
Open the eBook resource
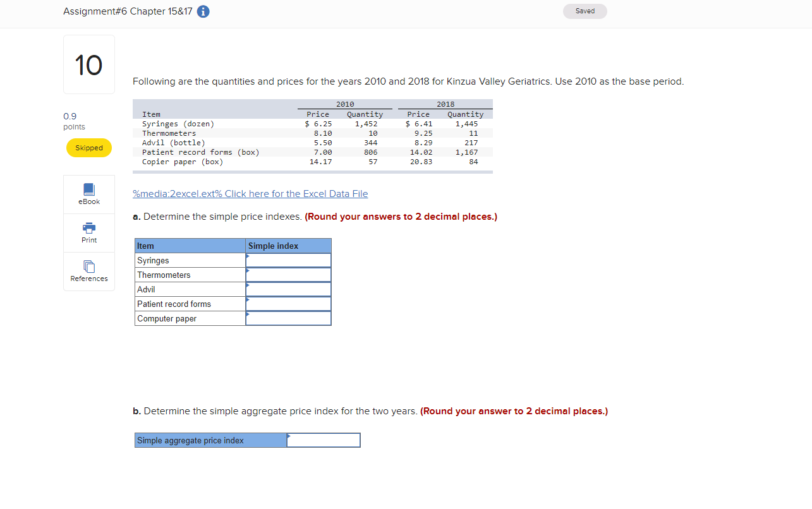[88, 194]
